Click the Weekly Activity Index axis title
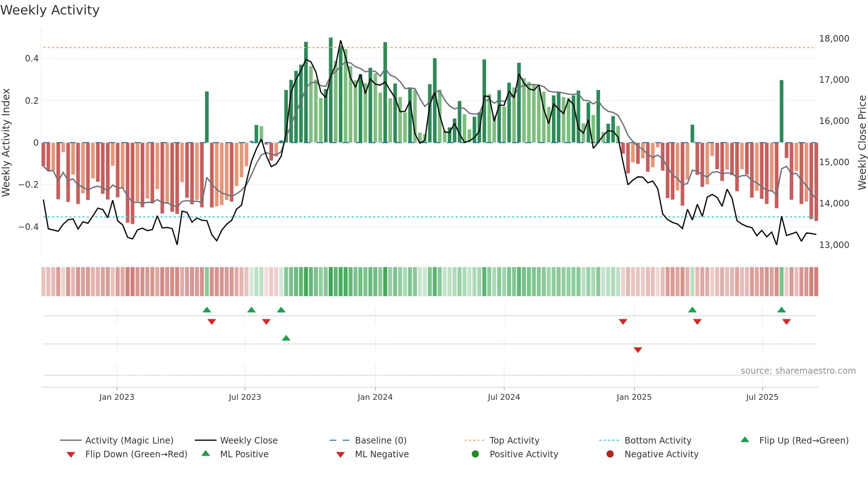Image resolution: width=868 pixels, height=488 pixels. tap(6, 142)
